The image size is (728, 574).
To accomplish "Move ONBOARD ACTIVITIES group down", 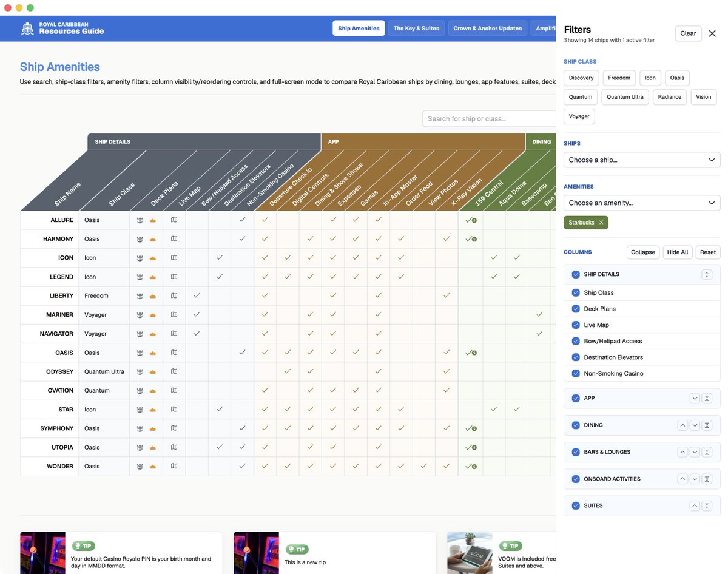I will [x=695, y=479].
